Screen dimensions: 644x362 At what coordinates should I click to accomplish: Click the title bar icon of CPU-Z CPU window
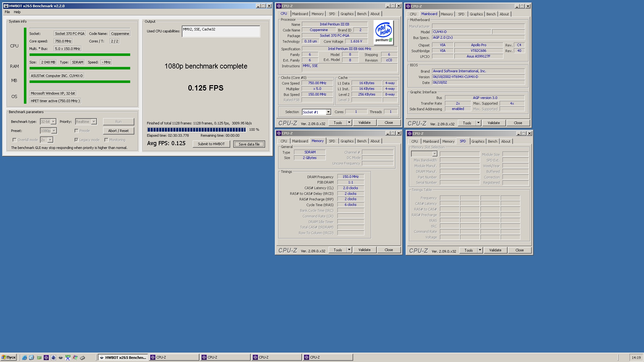(279, 6)
